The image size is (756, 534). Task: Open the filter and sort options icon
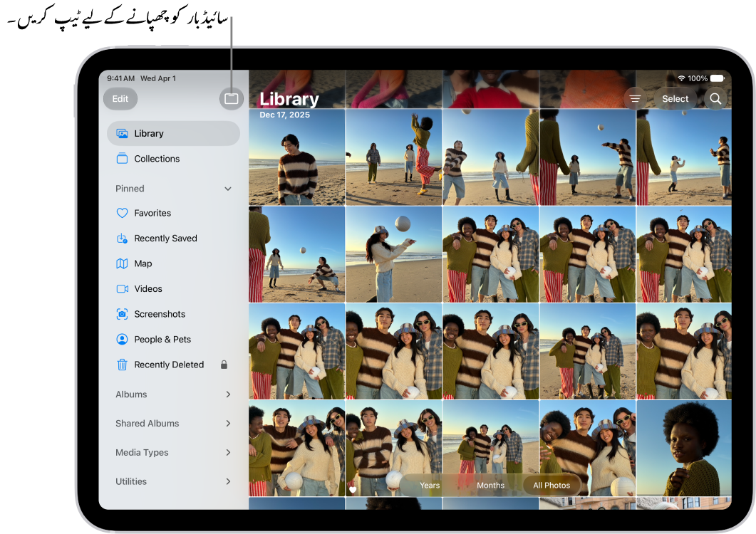[635, 99]
